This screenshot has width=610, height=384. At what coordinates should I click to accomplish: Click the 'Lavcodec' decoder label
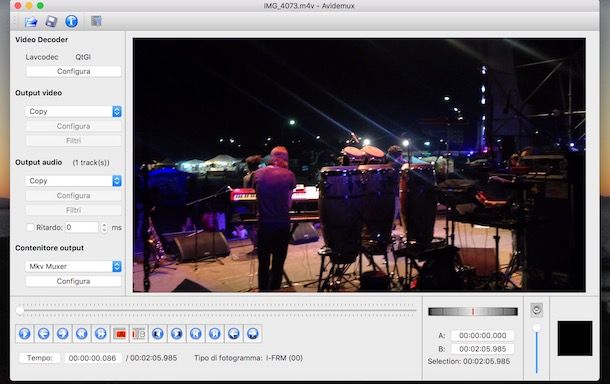tap(42, 57)
